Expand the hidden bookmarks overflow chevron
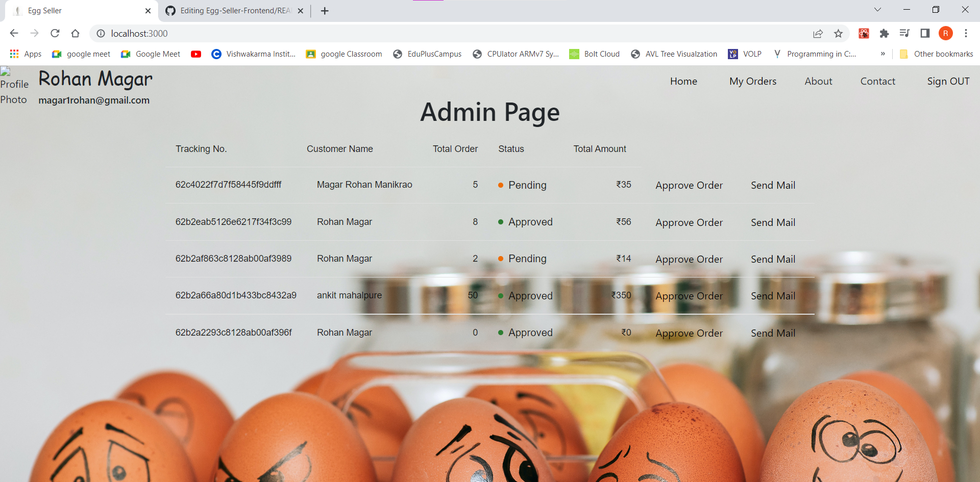The image size is (980, 482). click(883, 54)
